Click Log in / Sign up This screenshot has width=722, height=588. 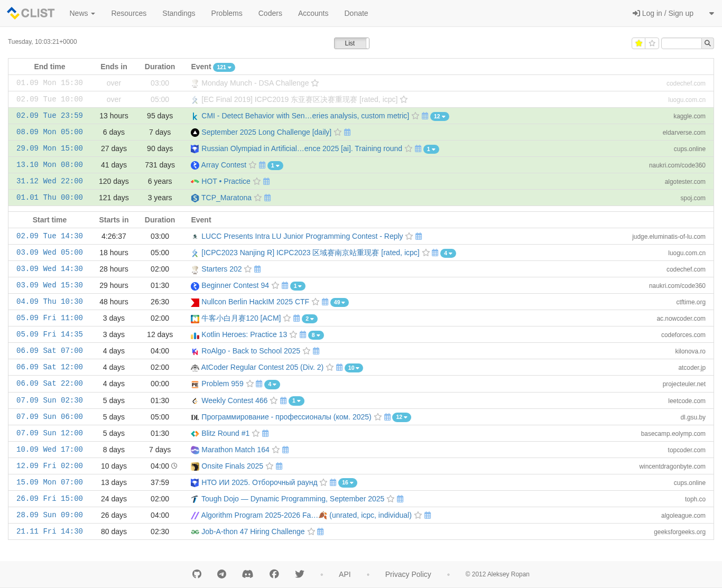(663, 13)
